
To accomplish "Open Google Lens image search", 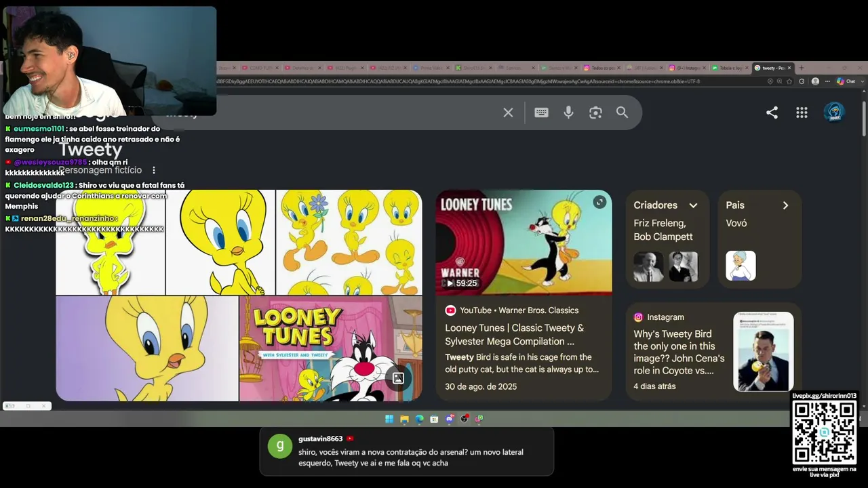I will click(595, 113).
